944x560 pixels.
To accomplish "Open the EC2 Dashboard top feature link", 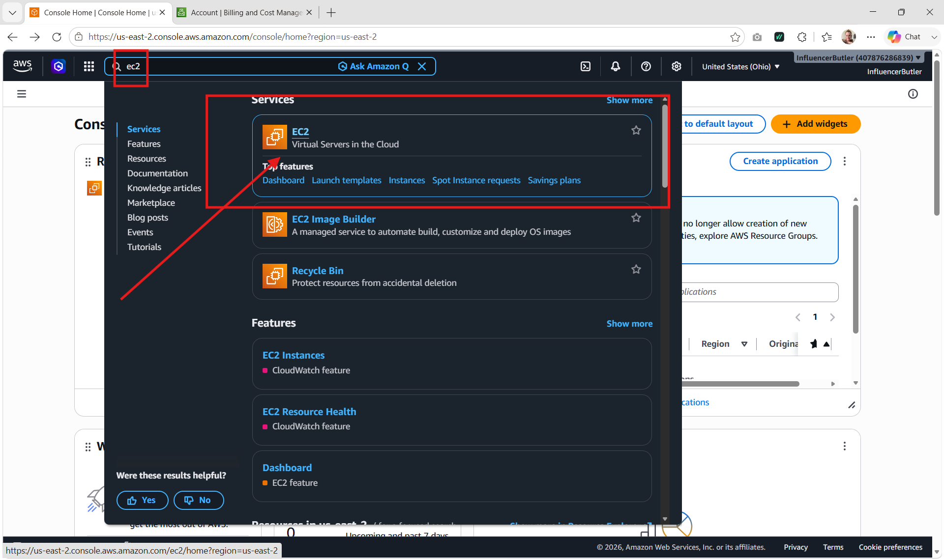I will click(x=283, y=180).
